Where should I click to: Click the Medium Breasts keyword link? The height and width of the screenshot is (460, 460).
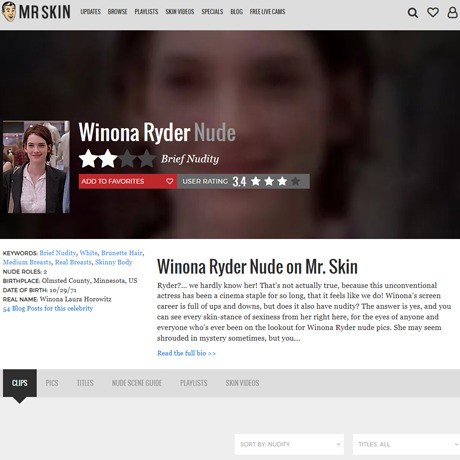coord(27,262)
